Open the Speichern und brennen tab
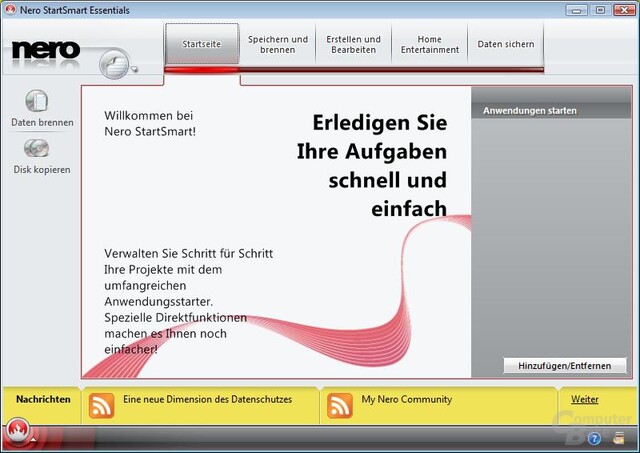The width and height of the screenshot is (640, 453). point(278,44)
